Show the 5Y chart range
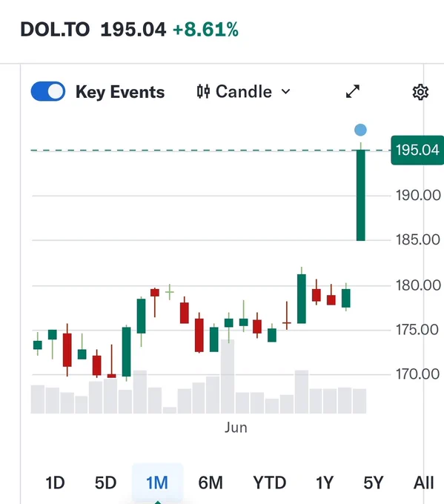The height and width of the screenshot is (504, 444). (x=374, y=483)
